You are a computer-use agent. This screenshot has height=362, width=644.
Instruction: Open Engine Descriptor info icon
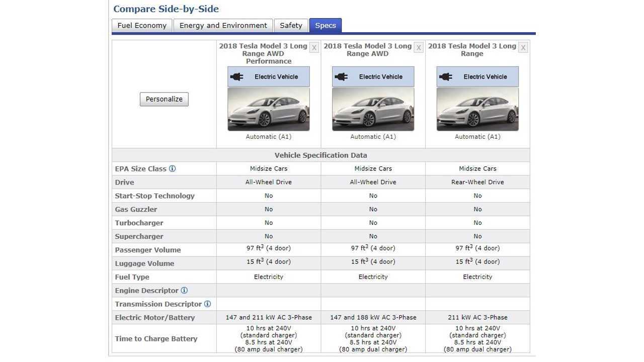[x=184, y=290]
